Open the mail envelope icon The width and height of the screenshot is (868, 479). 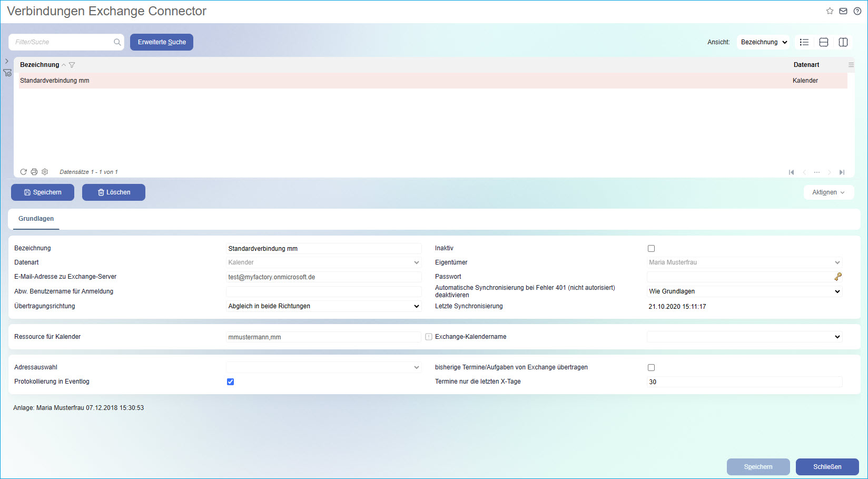(843, 11)
